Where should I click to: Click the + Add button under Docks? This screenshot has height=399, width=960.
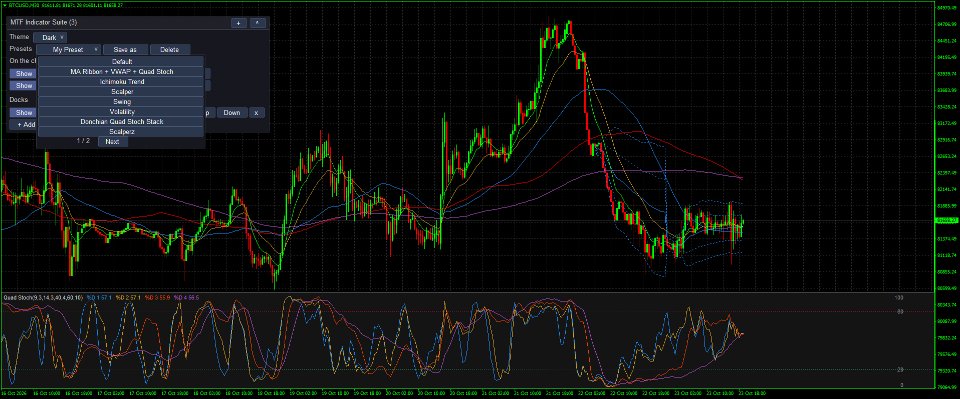pyautogui.click(x=24, y=125)
